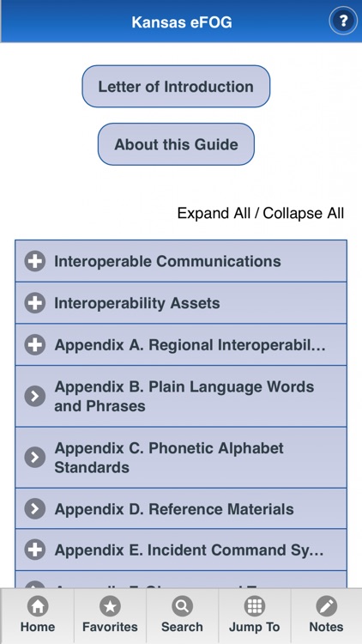Image resolution: width=362 pixels, height=644 pixels.
Task: Open Appendix B Plain Language Words and Phrases
Action: click(x=181, y=397)
